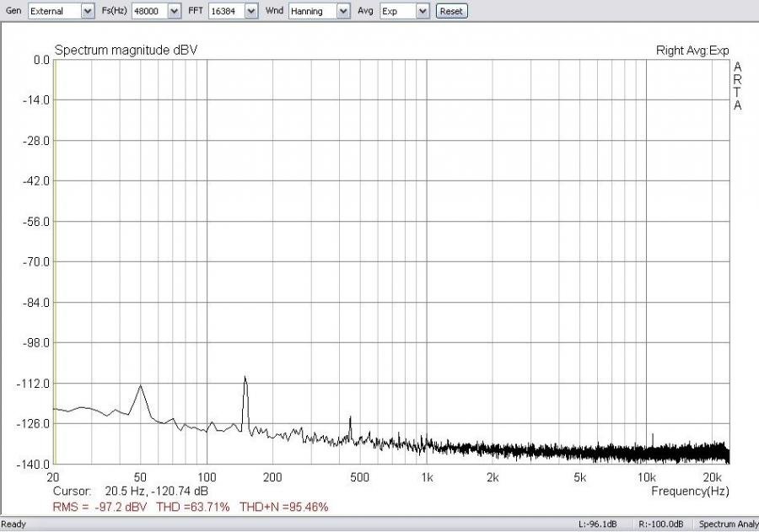Click the '100' frequency axis label
The image size is (759, 532).
point(207,478)
